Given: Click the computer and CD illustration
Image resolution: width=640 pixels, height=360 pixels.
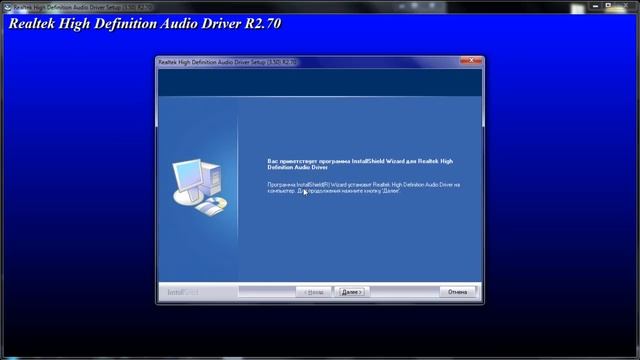Looking at the screenshot, I should coord(200,187).
